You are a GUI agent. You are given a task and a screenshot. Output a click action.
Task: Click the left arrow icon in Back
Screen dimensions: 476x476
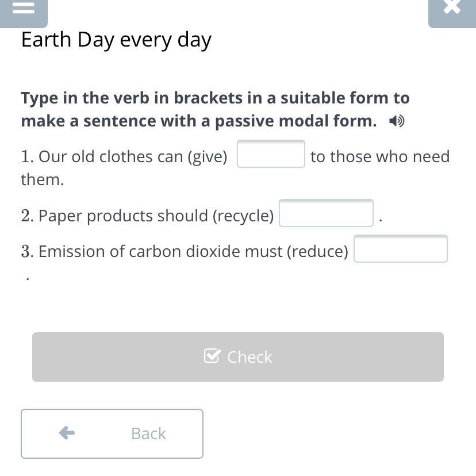click(x=67, y=433)
